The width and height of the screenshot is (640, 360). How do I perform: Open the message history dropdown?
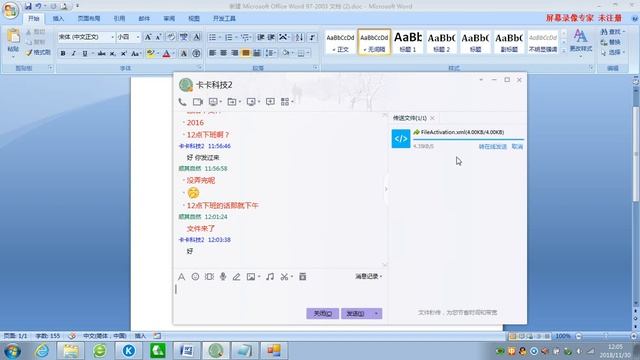tap(368, 276)
